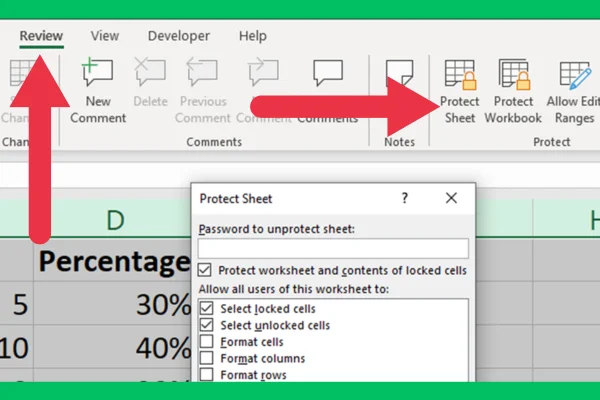
Task: Select the cell containing 10
Action: point(17,347)
